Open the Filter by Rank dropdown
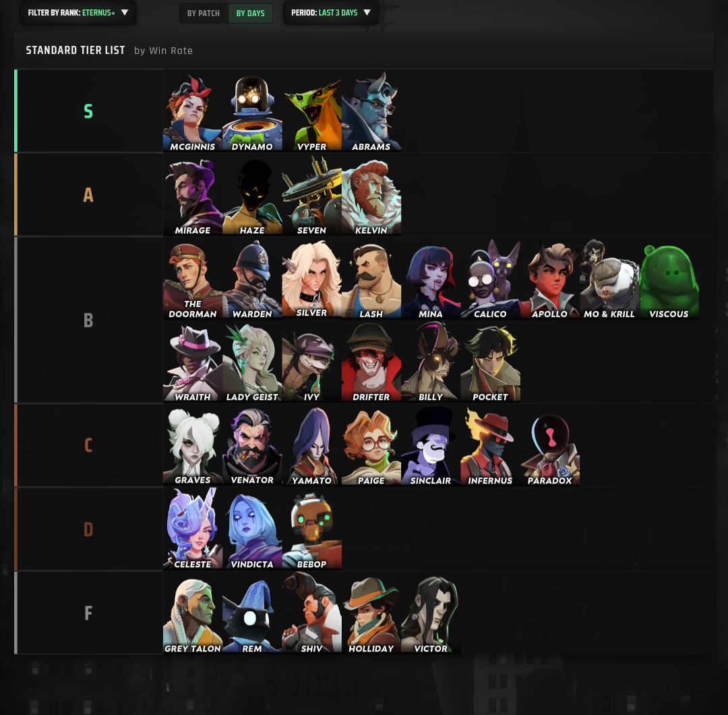The height and width of the screenshot is (715, 728). click(x=78, y=13)
